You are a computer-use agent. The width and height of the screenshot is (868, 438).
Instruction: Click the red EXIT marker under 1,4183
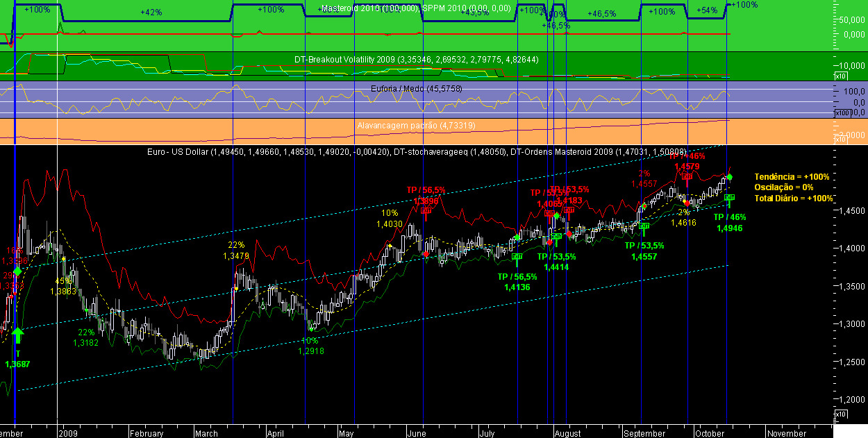[568, 210]
